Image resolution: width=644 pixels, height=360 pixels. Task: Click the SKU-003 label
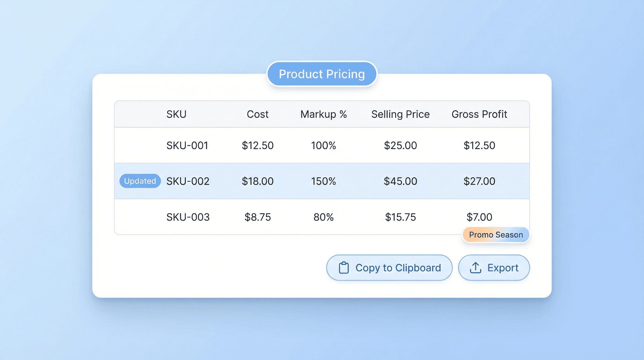188,217
